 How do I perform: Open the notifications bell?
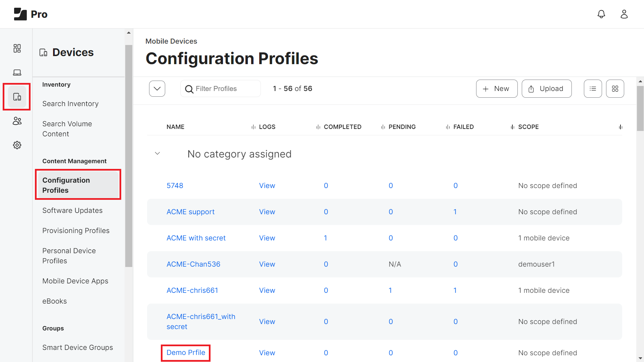[x=601, y=14]
